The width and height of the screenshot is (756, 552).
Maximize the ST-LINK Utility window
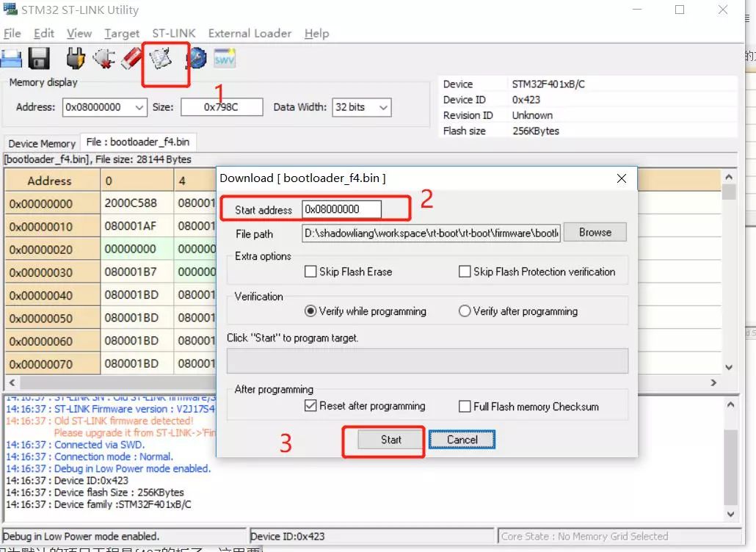click(680, 10)
